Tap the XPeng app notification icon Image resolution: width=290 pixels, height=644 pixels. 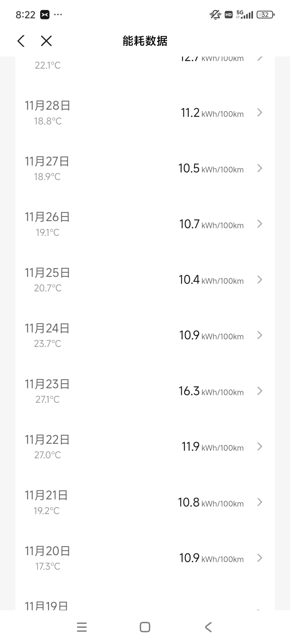[45, 15]
